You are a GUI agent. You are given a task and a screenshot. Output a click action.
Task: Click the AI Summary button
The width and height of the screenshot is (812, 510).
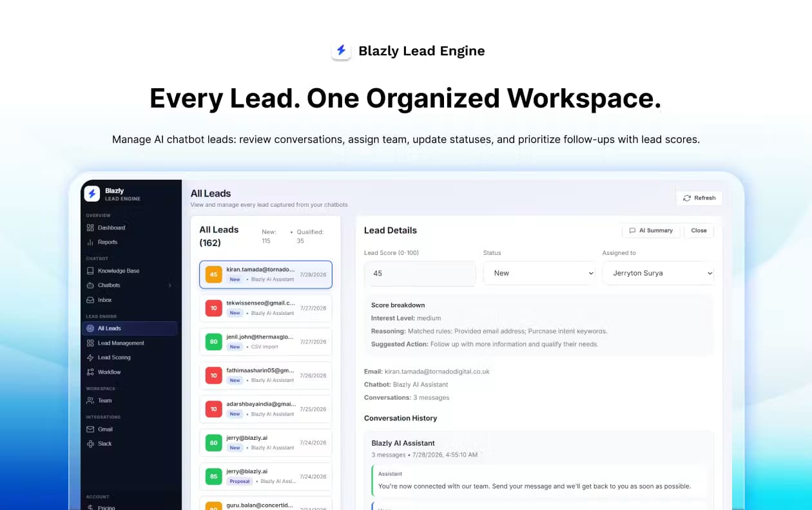[651, 231]
